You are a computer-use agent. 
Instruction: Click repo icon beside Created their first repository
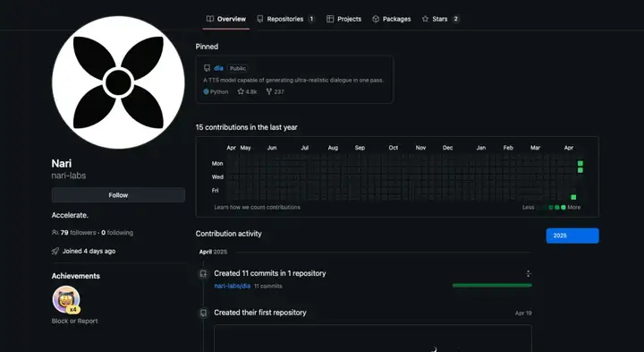(x=203, y=313)
